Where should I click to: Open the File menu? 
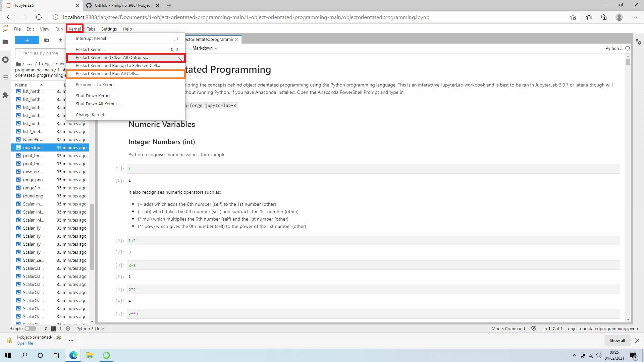(x=17, y=29)
